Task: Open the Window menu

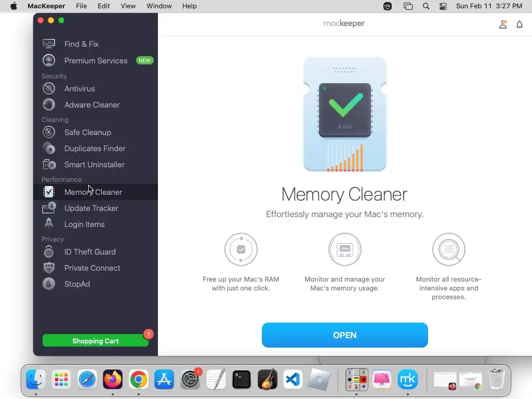Action: [x=159, y=6]
